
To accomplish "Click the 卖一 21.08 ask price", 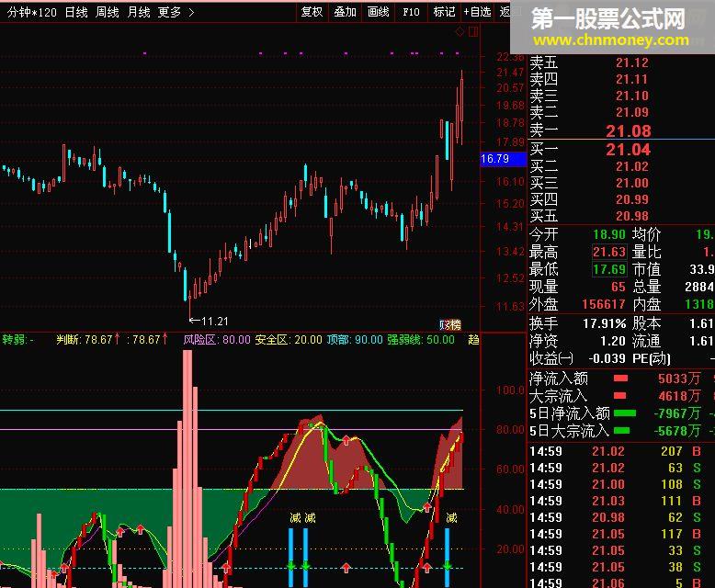I will (x=629, y=130).
